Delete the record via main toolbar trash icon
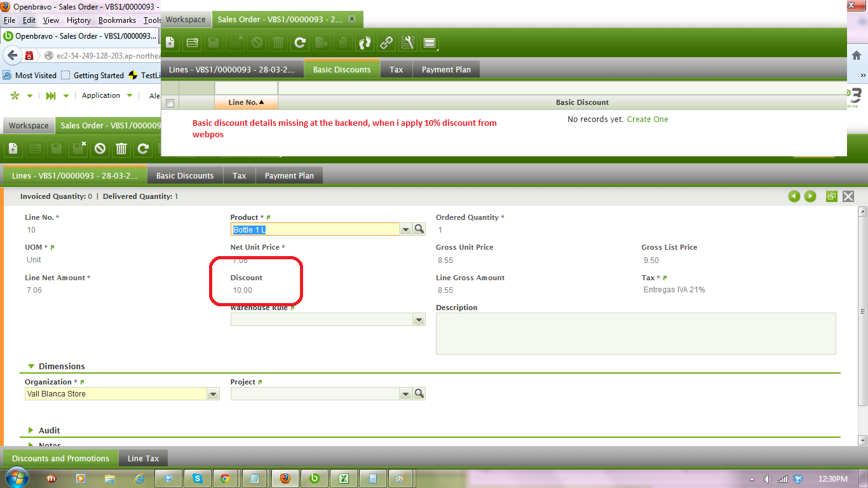The image size is (868, 488). [x=121, y=149]
